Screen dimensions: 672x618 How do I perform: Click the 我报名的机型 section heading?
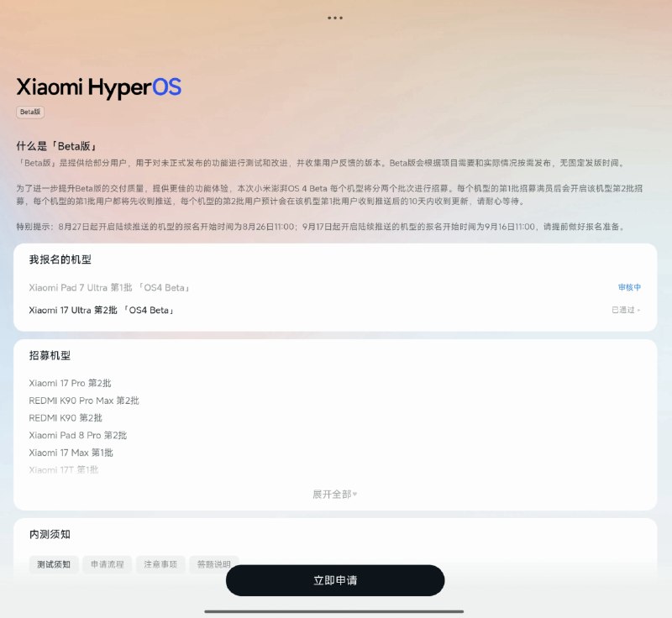[60, 259]
